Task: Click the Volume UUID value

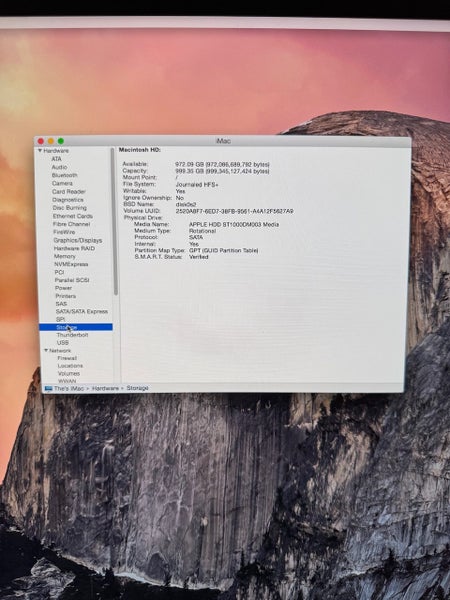Action: 235,211
